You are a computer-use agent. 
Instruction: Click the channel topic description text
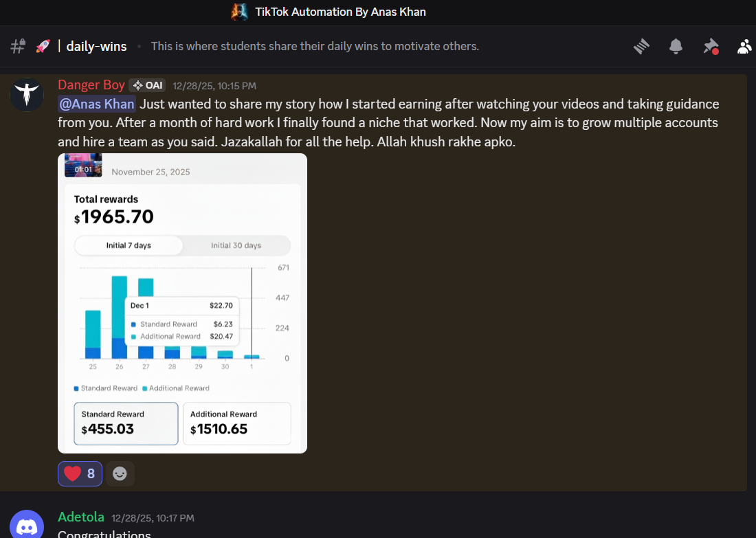point(315,46)
